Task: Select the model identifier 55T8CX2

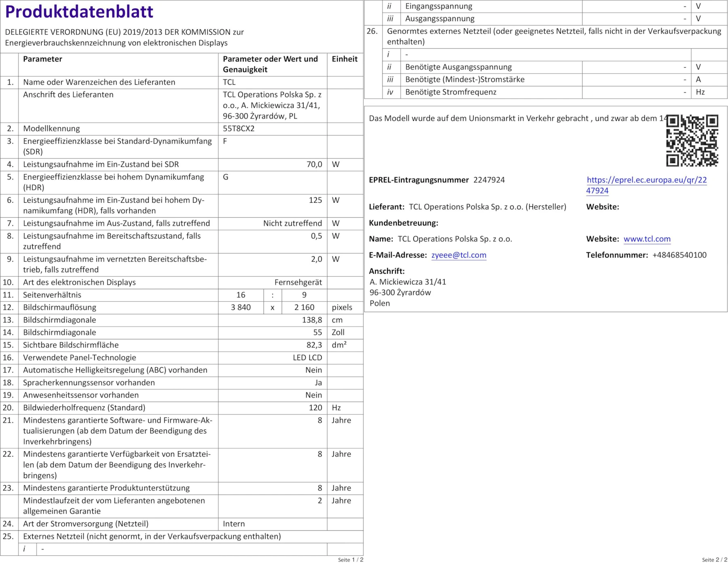Action: click(x=239, y=129)
